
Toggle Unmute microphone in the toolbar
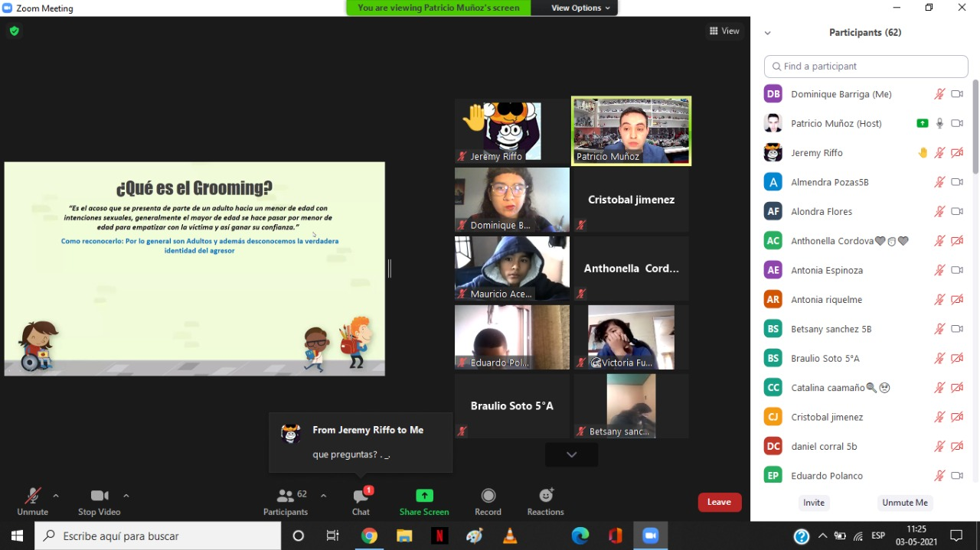tap(32, 496)
